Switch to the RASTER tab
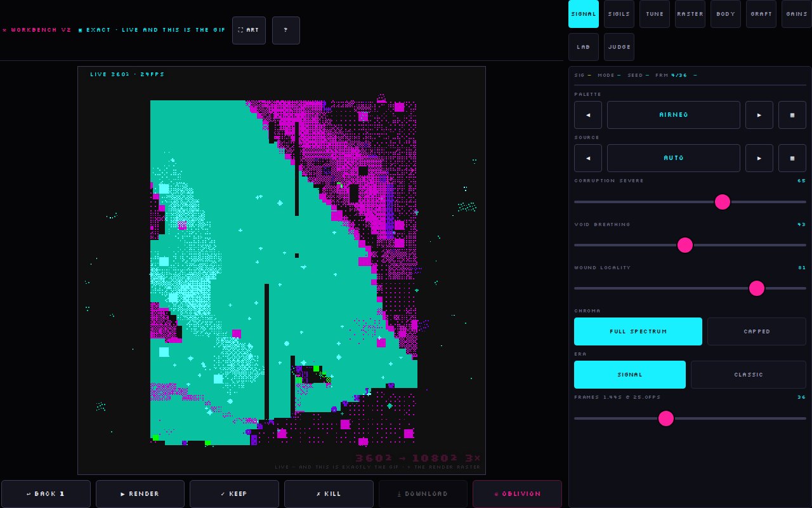Screen dimensions: 812x508 pyautogui.click(x=690, y=14)
